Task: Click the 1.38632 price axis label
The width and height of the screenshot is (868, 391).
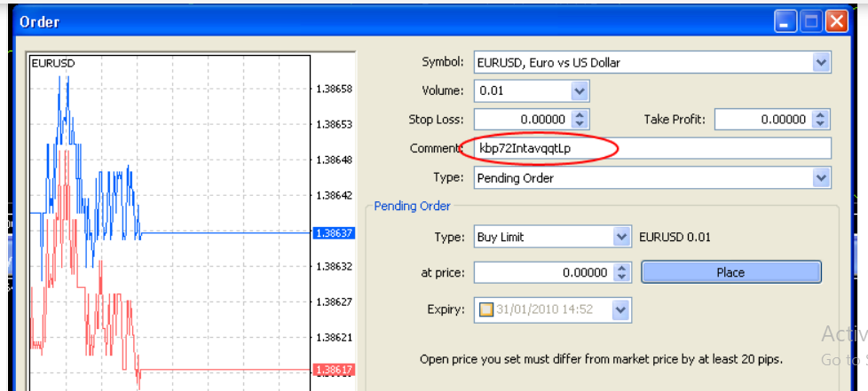Action: pyautogui.click(x=335, y=267)
